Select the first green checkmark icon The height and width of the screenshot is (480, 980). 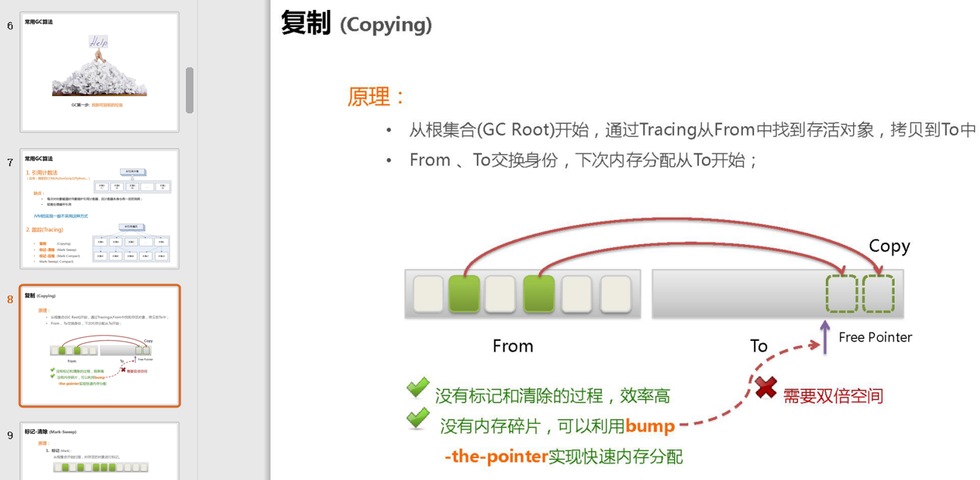(418, 388)
